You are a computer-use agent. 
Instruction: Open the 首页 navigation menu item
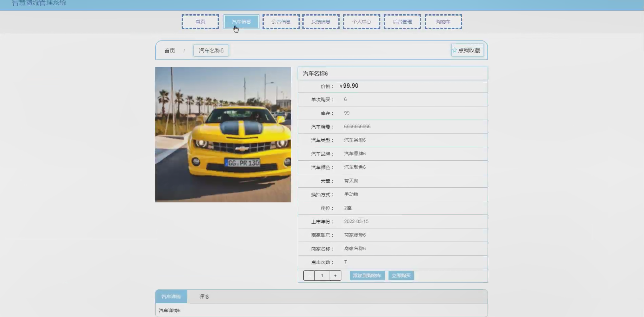click(200, 22)
